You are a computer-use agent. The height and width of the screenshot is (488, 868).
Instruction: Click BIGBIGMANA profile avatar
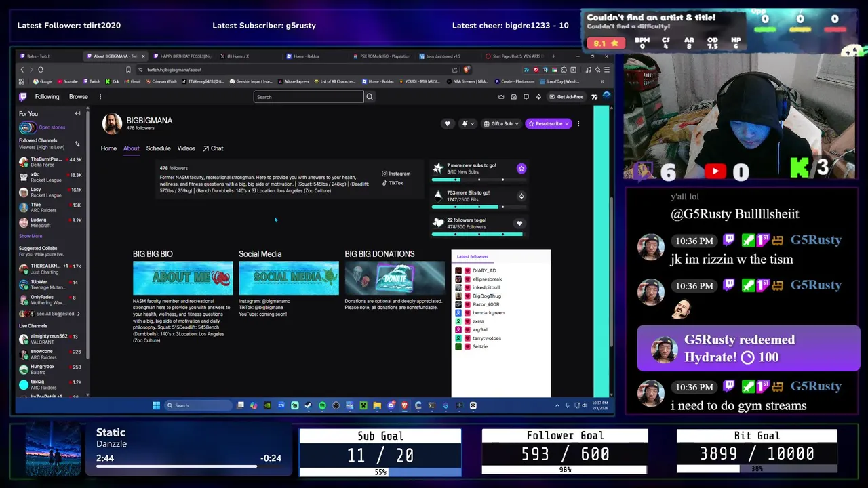pyautogui.click(x=112, y=123)
